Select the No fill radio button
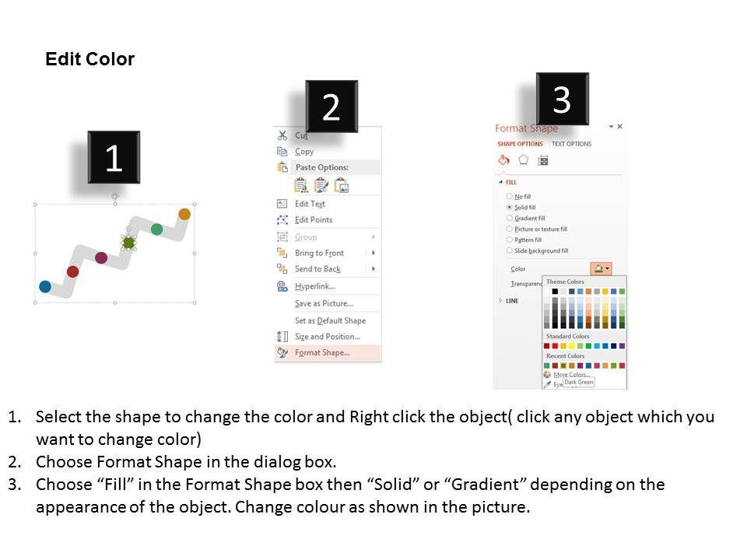This screenshot has height=560, width=747. tap(510, 197)
